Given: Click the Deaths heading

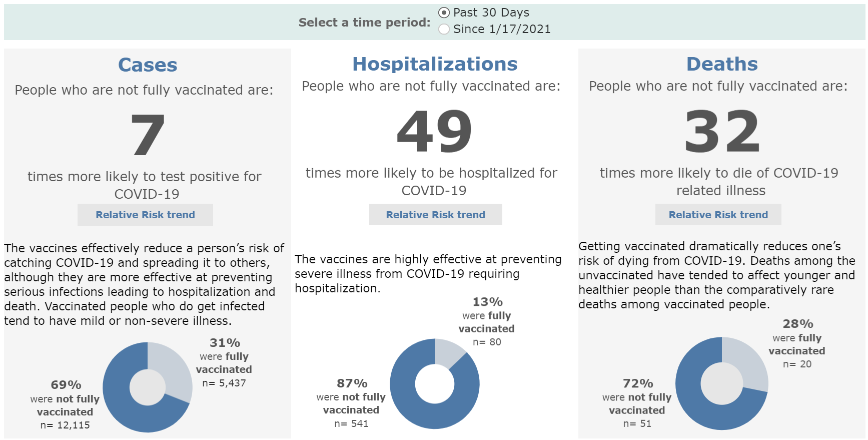Looking at the screenshot, I should click(722, 64).
